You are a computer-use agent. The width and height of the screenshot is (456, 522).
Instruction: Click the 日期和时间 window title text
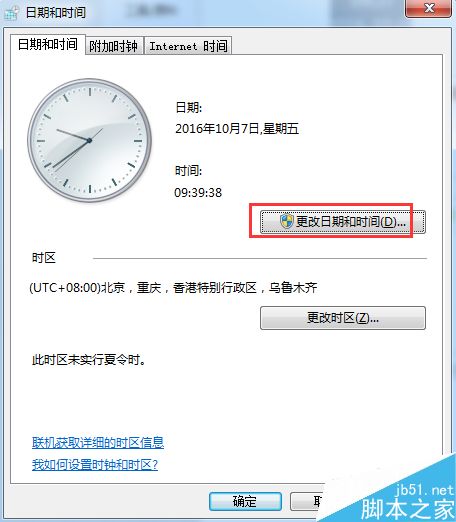click(56, 13)
